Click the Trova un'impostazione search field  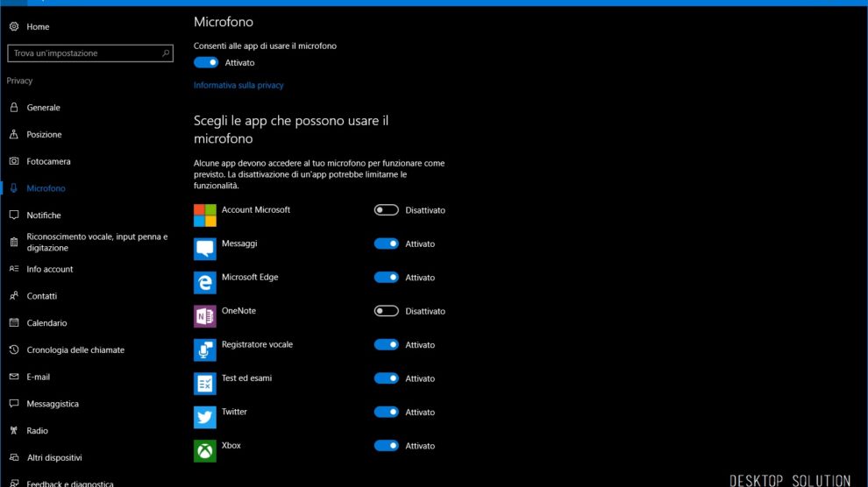pyautogui.click(x=83, y=53)
